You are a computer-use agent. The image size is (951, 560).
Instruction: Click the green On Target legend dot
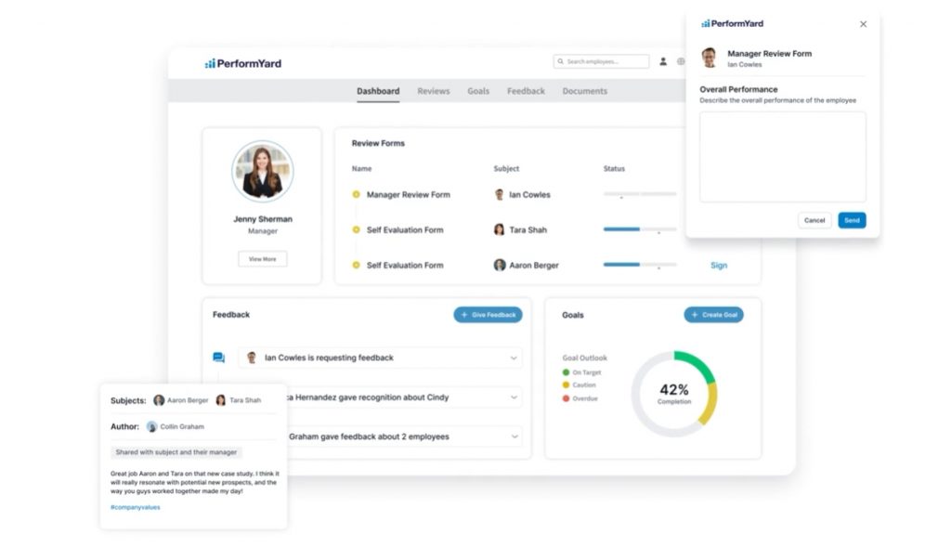[566, 372]
